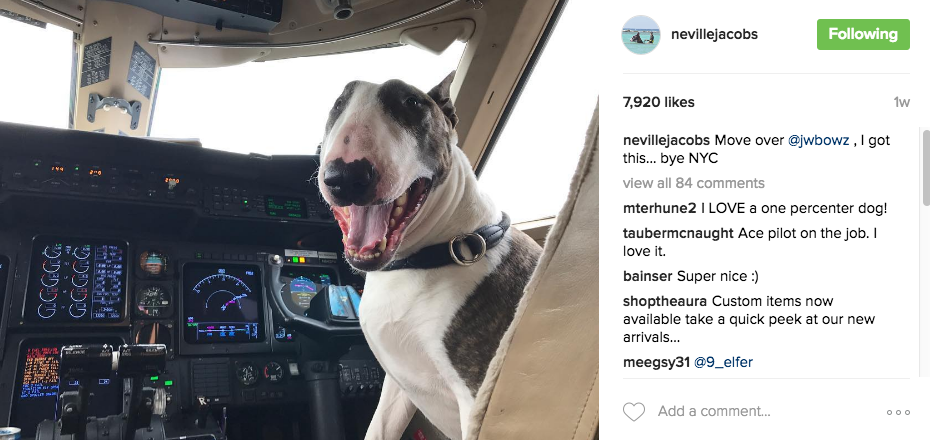Image resolution: width=930 pixels, height=440 pixels.
Task: Click the dog's collar ring in photo
Action: click(467, 248)
